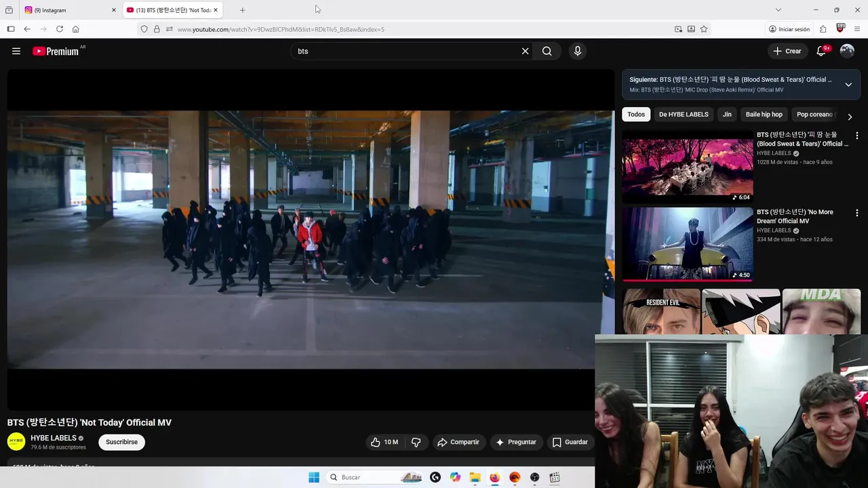This screenshot has width=868, height=488.
Task: Open the Windows Start menu
Action: pyautogui.click(x=314, y=477)
